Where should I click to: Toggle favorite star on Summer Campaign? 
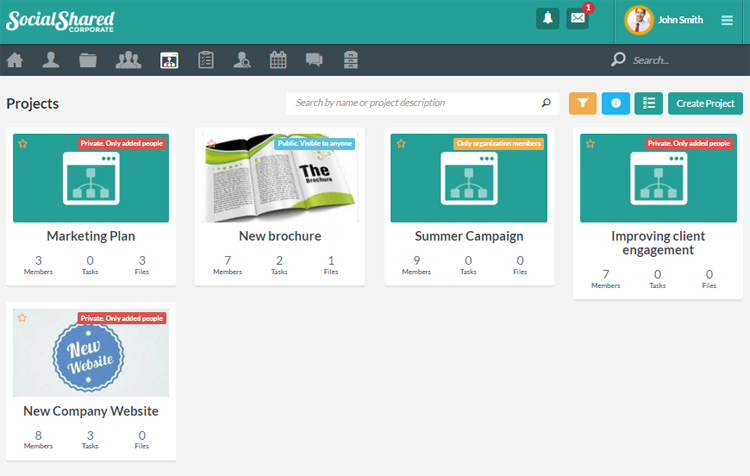tap(401, 144)
